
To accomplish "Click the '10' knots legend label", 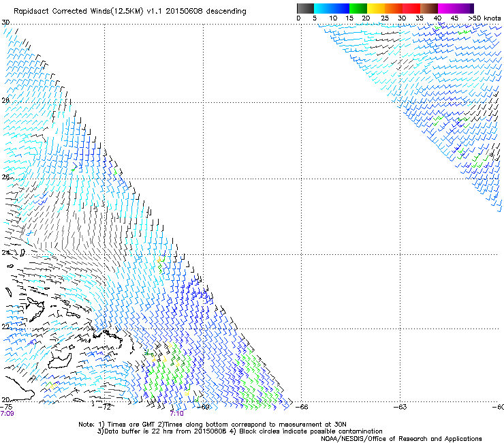I will 333,18.
